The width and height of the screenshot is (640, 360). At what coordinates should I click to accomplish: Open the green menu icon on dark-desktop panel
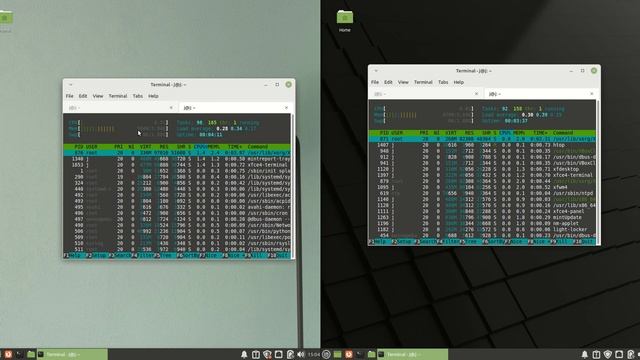[x=337, y=354]
